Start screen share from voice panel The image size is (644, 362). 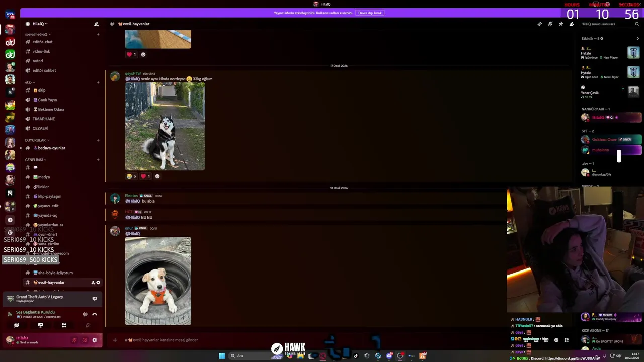(40, 325)
